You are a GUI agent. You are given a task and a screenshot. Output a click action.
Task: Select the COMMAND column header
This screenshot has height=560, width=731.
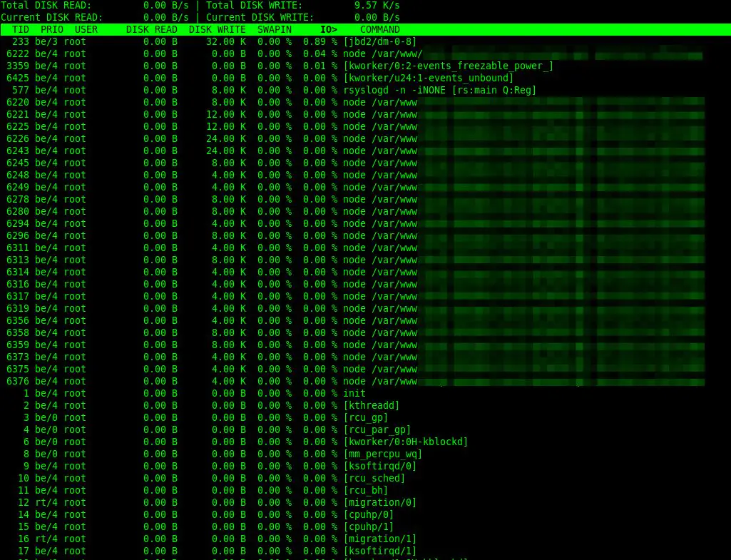pyautogui.click(x=379, y=29)
